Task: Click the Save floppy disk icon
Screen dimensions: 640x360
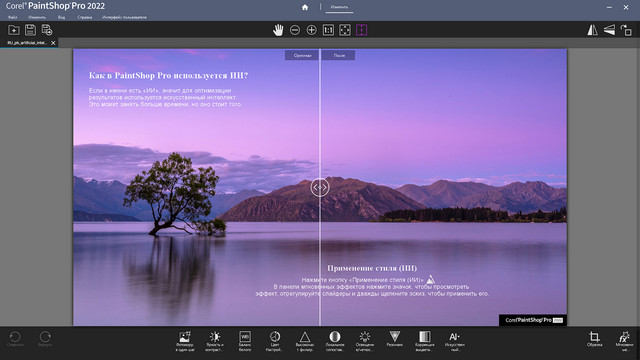Action: point(30,30)
